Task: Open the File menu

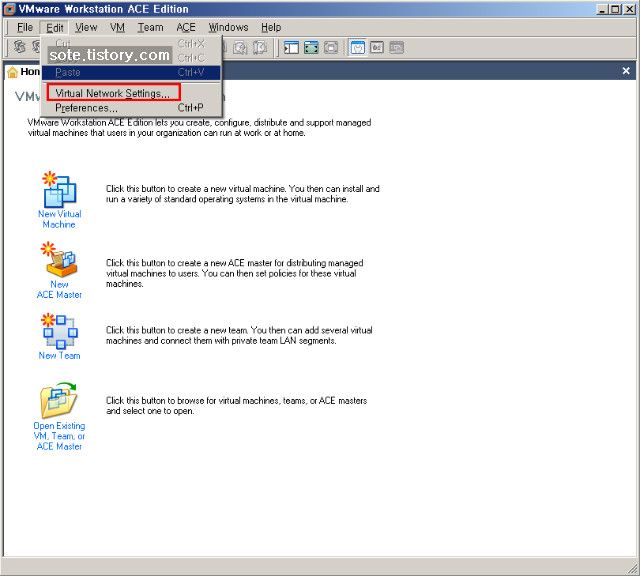Action: [x=25, y=27]
